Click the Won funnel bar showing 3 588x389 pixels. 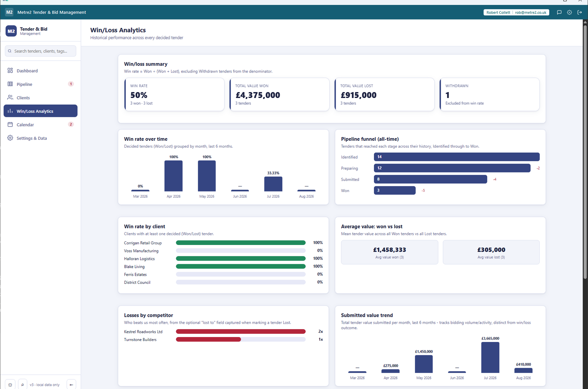click(x=395, y=190)
